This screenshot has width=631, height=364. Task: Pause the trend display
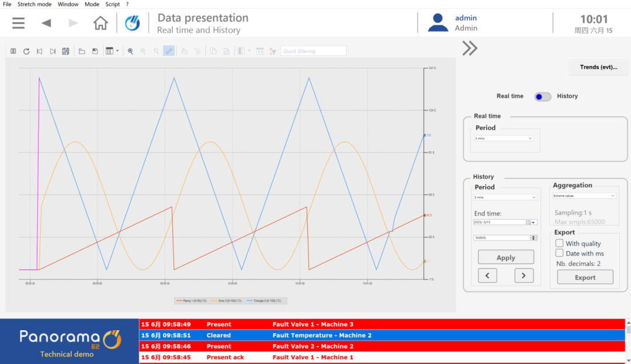[13, 51]
